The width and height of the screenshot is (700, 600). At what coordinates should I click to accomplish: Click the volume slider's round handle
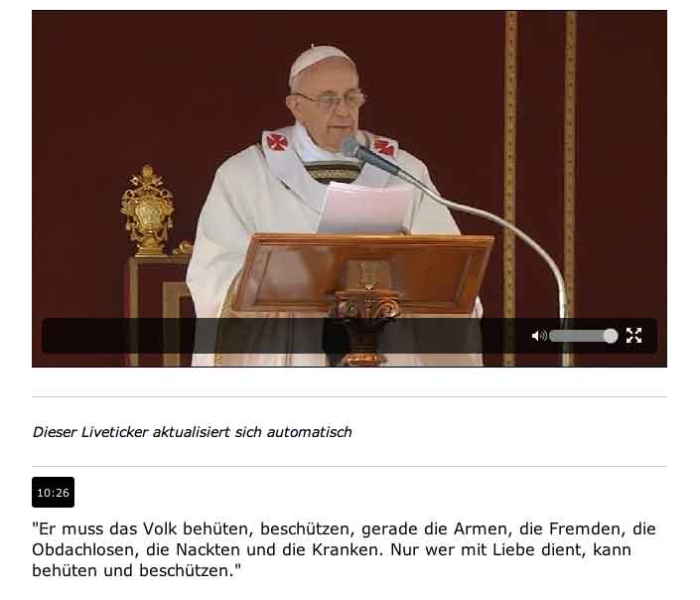click(x=611, y=336)
